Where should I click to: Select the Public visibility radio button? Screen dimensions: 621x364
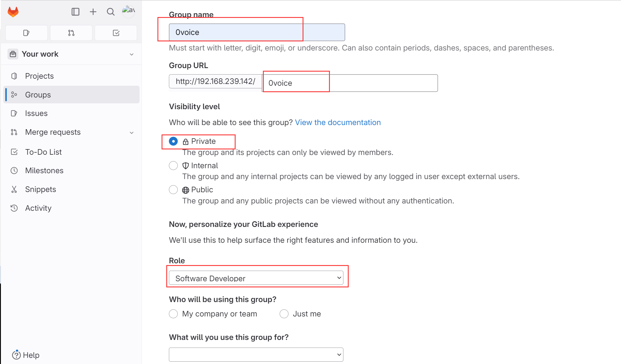(173, 190)
